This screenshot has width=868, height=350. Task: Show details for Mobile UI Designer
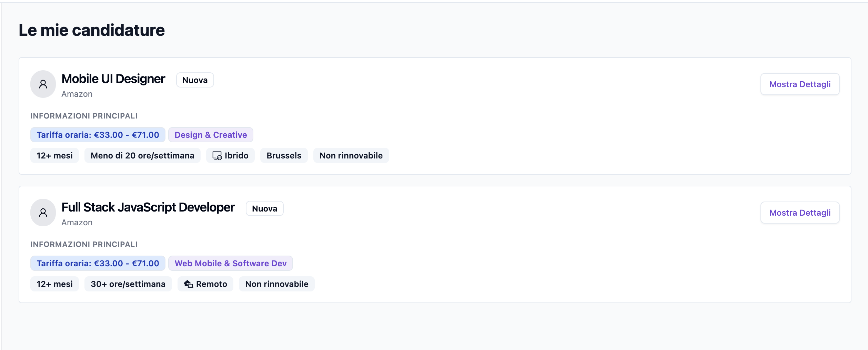point(799,84)
